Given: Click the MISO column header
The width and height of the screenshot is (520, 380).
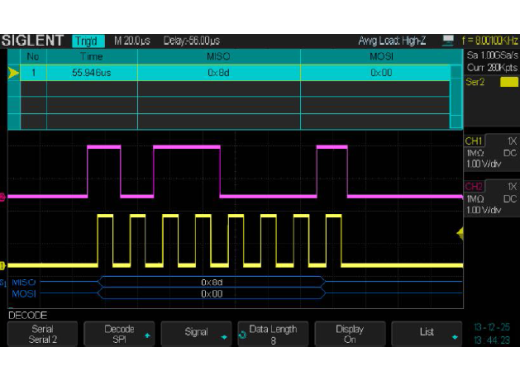Looking at the screenshot, I should point(219,57).
